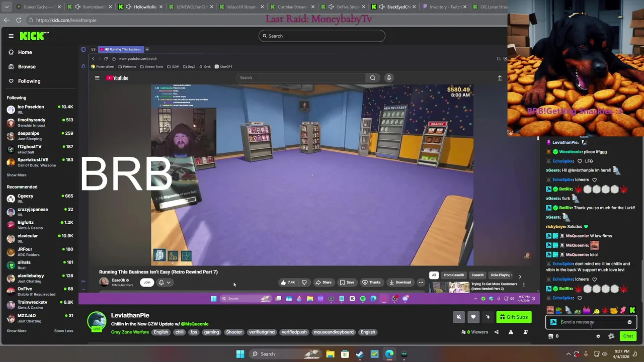Open Browse in the Kick sidebar
The image size is (644, 362).
click(x=27, y=66)
